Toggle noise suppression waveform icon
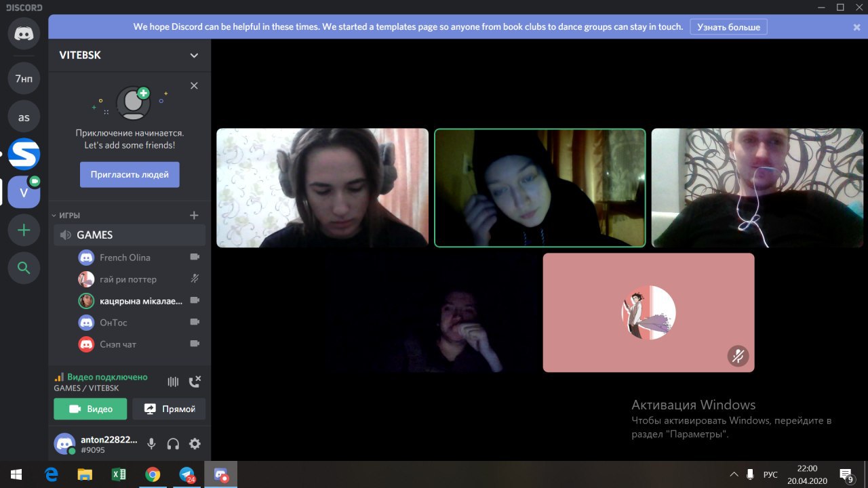Screen dimensions: 868x488 click(173, 382)
